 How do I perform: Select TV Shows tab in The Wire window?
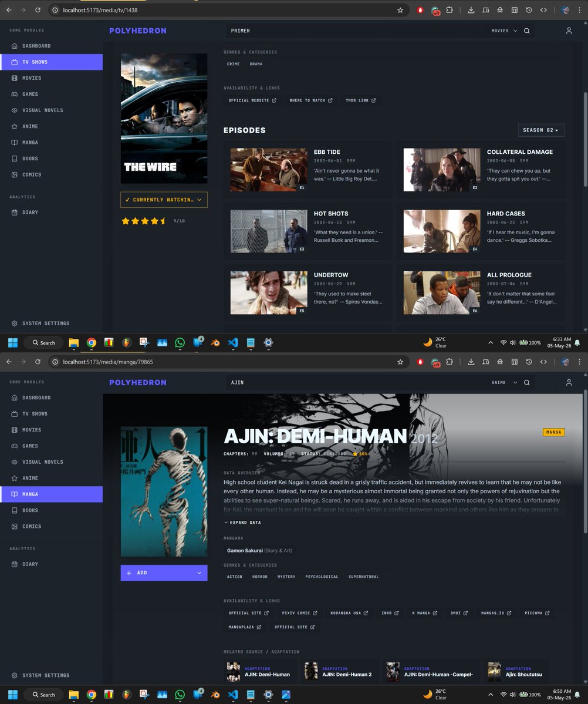(x=51, y=62)
